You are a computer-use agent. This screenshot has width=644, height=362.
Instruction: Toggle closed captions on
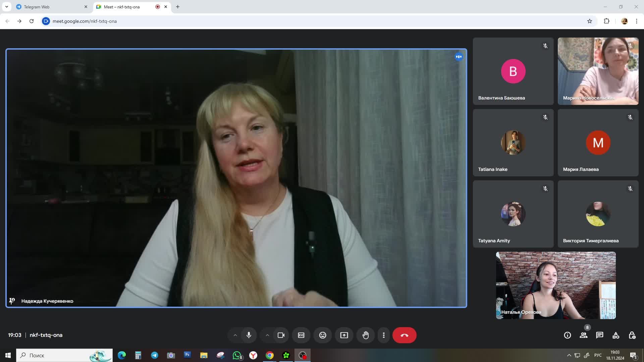[x=301, y=335]
